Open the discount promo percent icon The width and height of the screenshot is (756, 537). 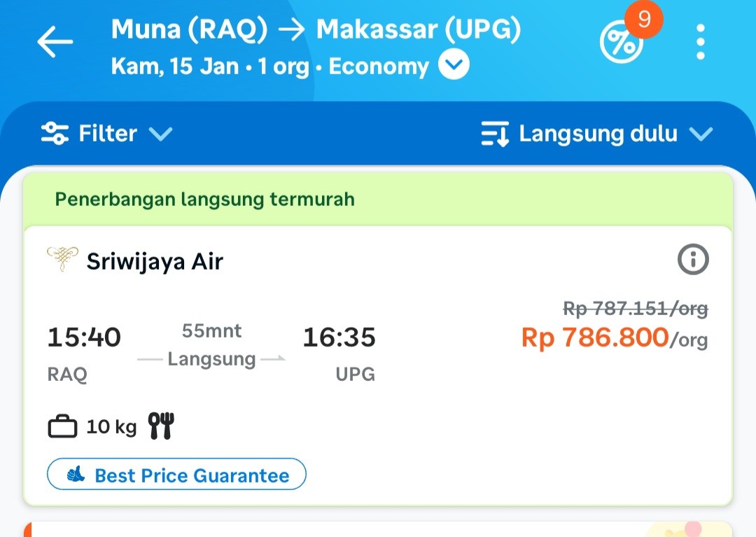620,44
